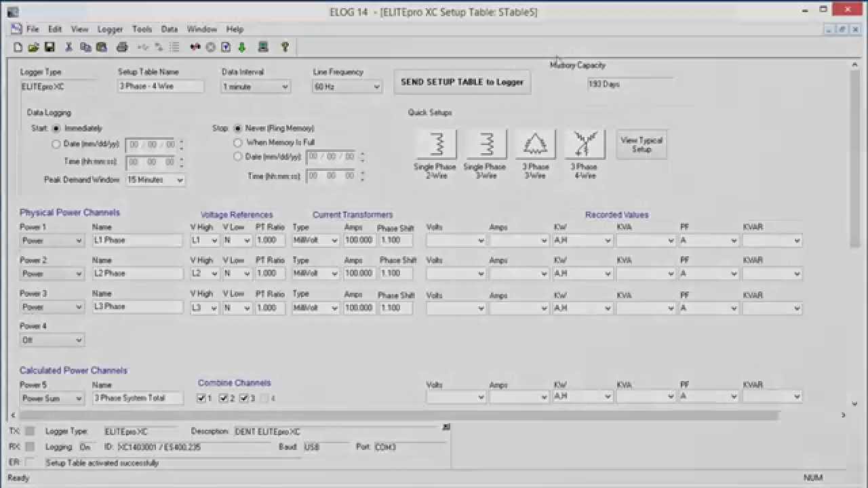
Task: Choose Single Phase 2-Wire quick setup
Action: click(x=436, y=144)
